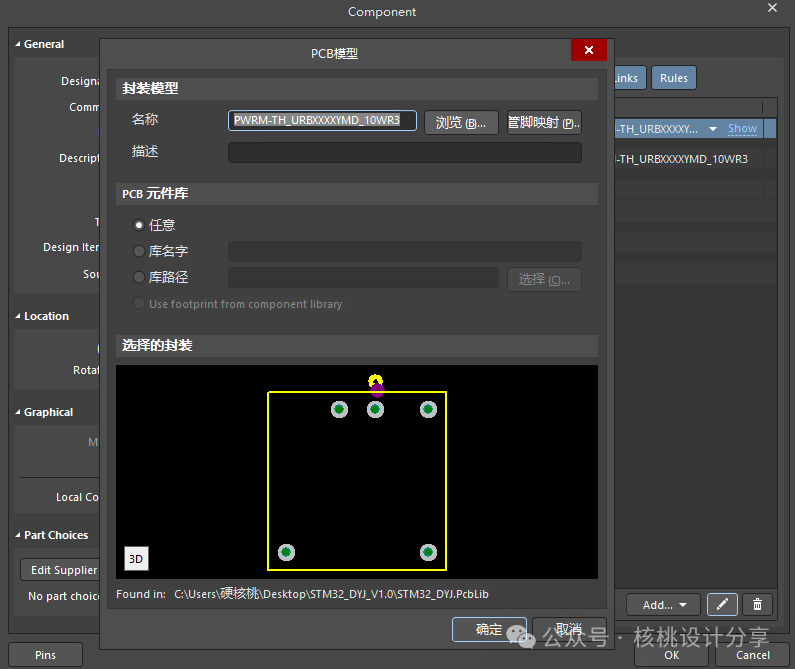The width and height of the screenshot is (795, 669).
Task: Toggle the 3D footprint preview button
Action: pos(137,558)
